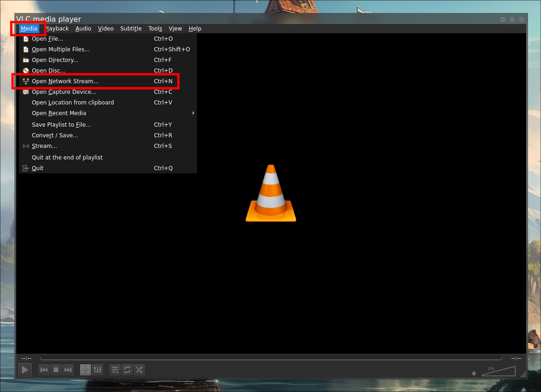
Task: Open the Video menu
Action: 105,29
